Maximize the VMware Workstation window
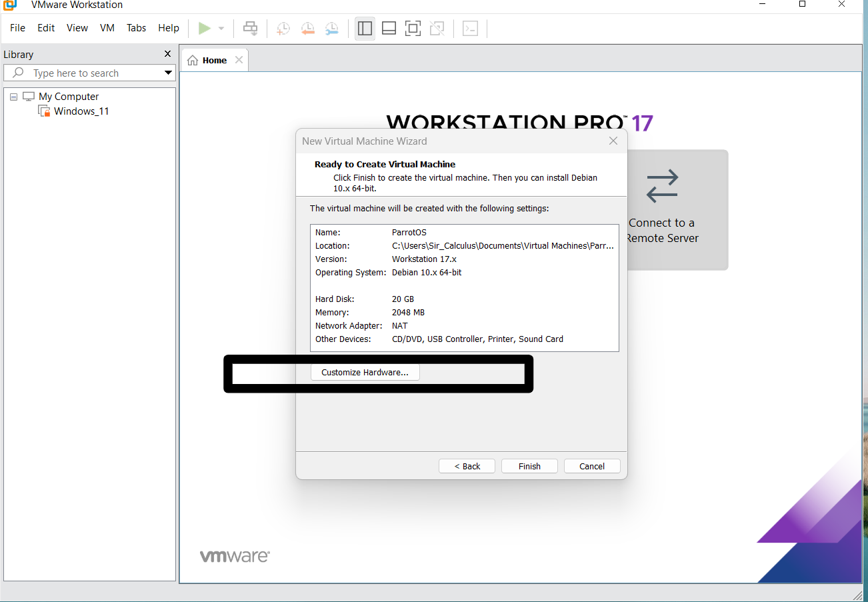Viewport: 868px width, 602px height. pyautogui.click(x=803, y=4)
